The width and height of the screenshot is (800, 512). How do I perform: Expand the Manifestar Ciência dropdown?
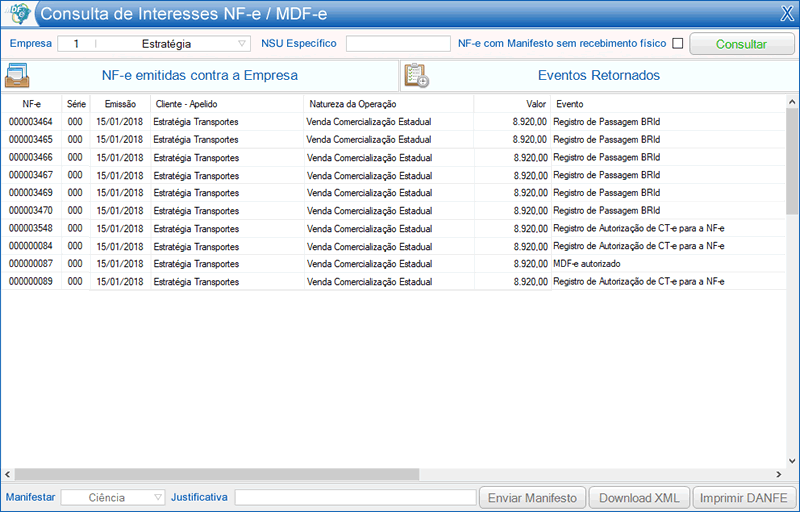pos(113,497)
